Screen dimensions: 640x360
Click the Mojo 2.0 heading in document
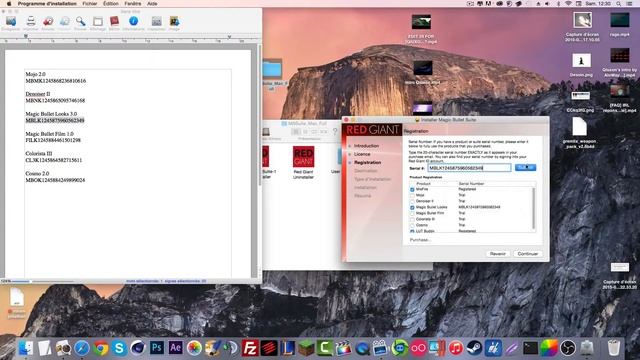pyautogui.click(x=36, y=74)
